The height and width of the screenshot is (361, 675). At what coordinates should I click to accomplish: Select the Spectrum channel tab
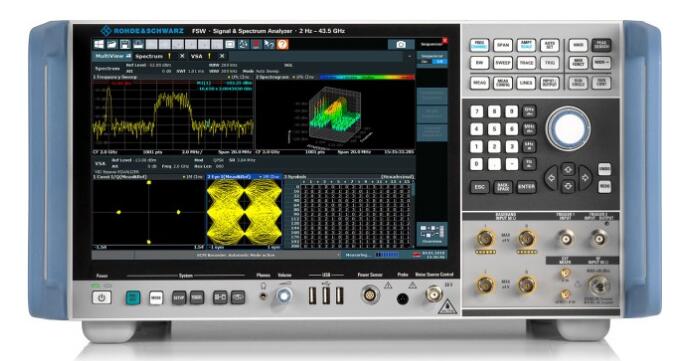point(149,56)
